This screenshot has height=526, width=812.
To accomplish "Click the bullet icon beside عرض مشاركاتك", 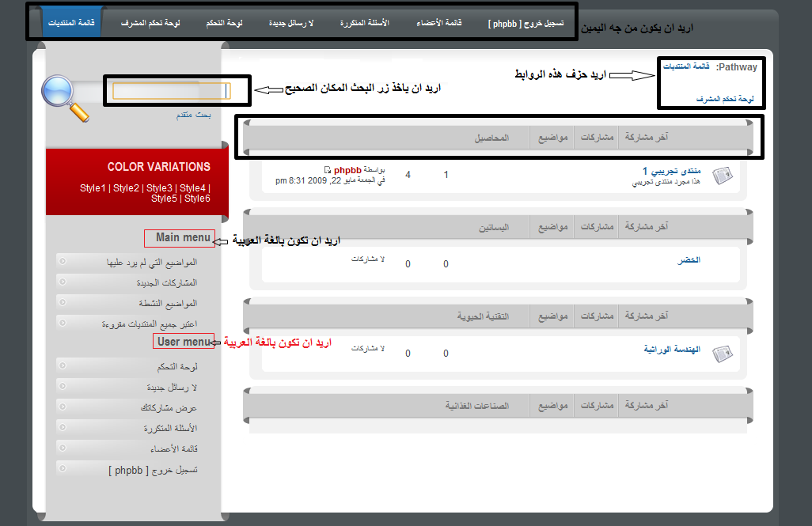I will 62,407.
